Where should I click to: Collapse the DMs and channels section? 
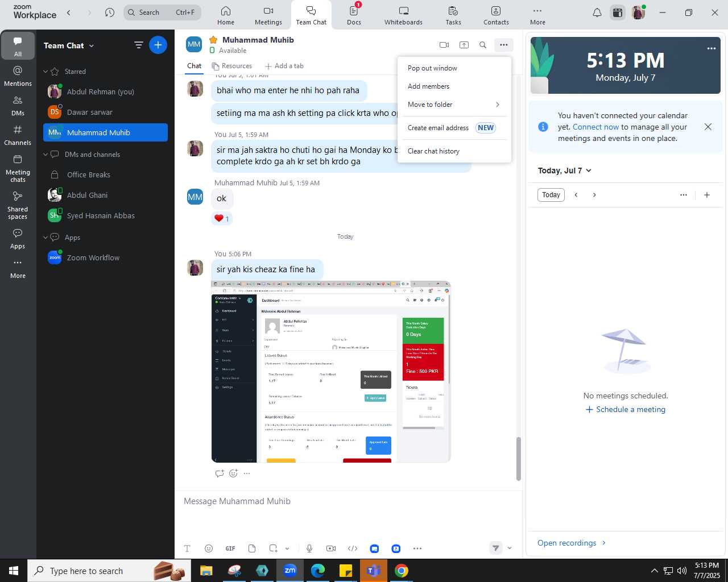[45, 155]
